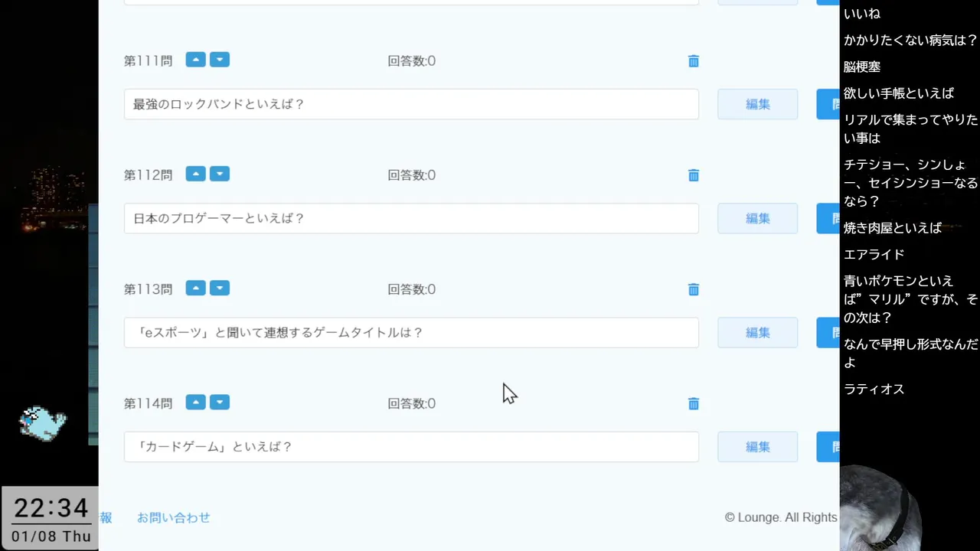Edit the 日本のプロゲーマー question

tap(757, 218)
